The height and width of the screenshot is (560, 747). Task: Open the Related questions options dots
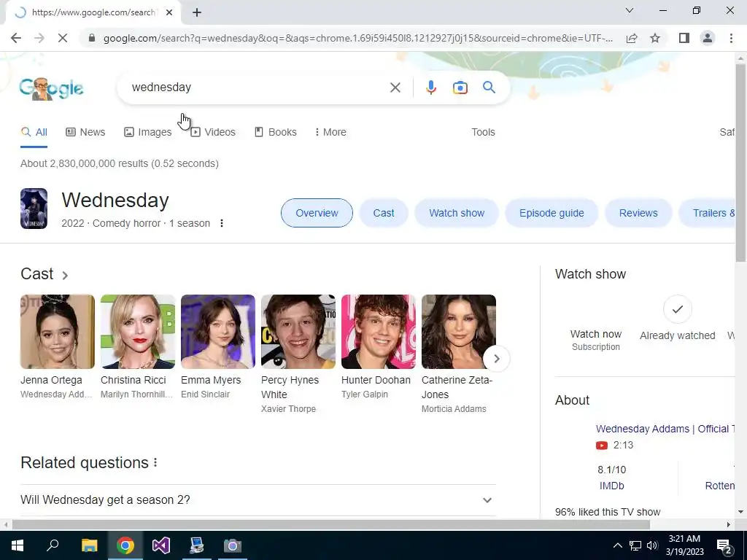pyautogui.click(x=155, y=462)
